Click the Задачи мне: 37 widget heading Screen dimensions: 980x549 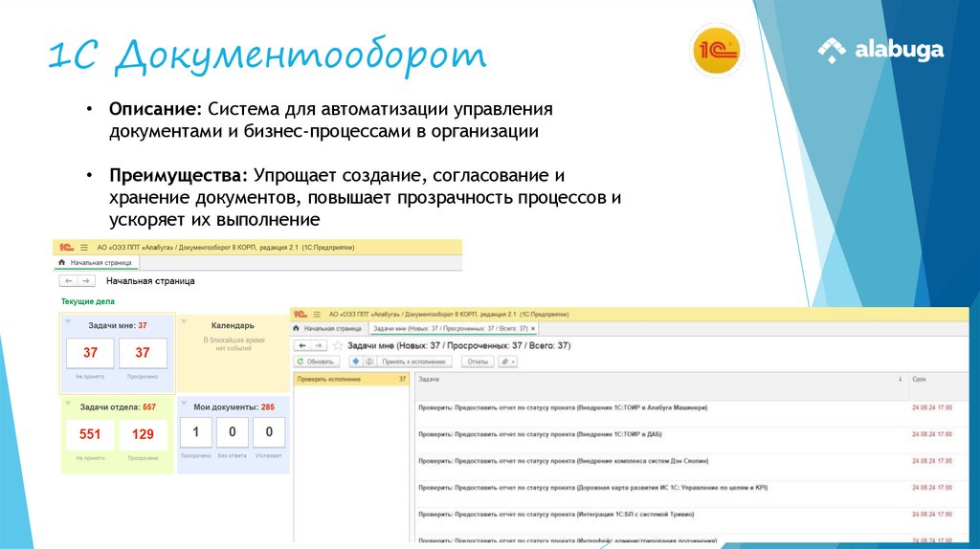118,325
